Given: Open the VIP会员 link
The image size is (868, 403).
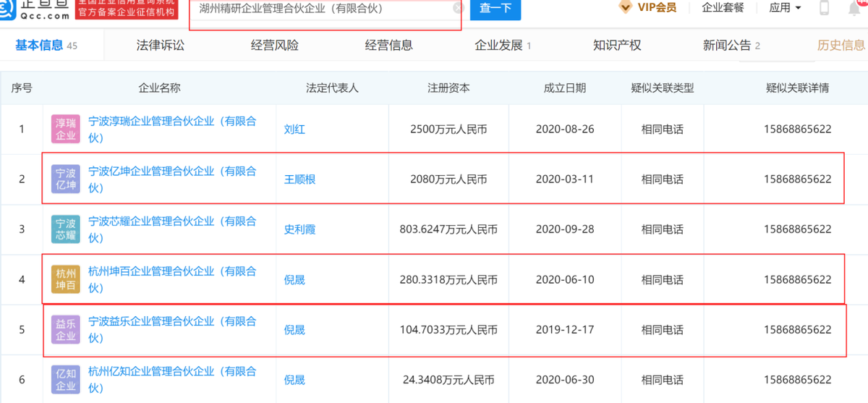Looking at the screenshot, I should pos(657,8).
